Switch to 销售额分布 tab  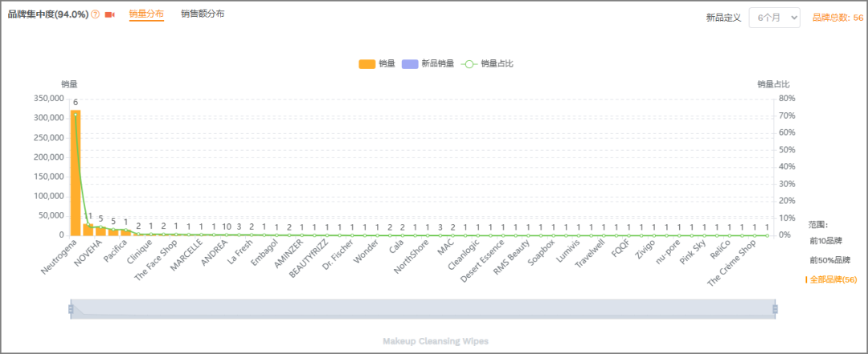click(x=203, y=14)
